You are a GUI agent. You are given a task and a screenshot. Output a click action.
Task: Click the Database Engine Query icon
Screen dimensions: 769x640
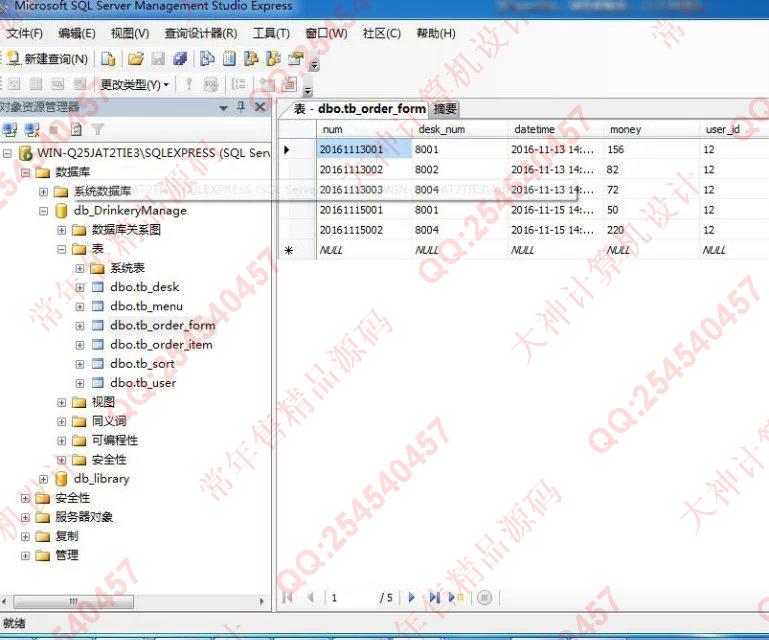tap(107, 59)
